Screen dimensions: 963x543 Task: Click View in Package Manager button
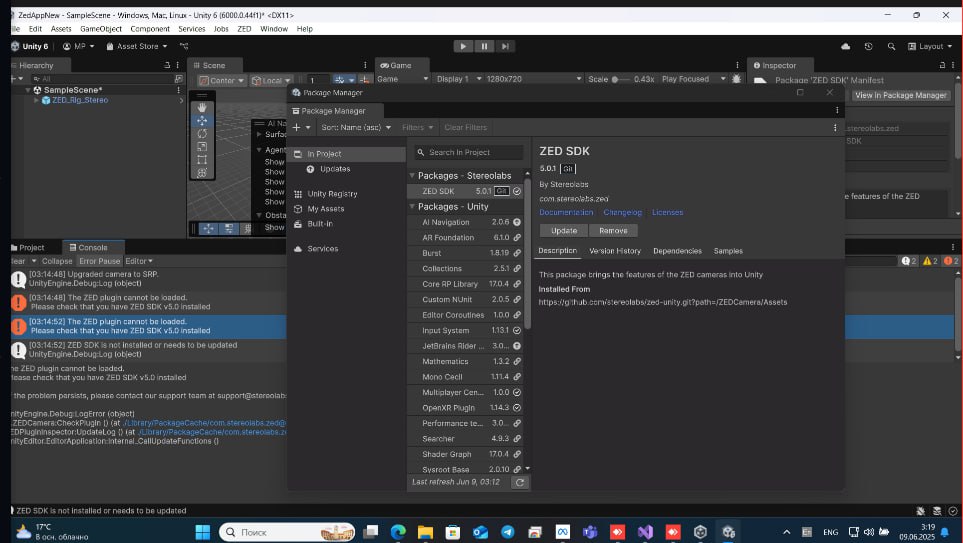(x=900, y=95)
